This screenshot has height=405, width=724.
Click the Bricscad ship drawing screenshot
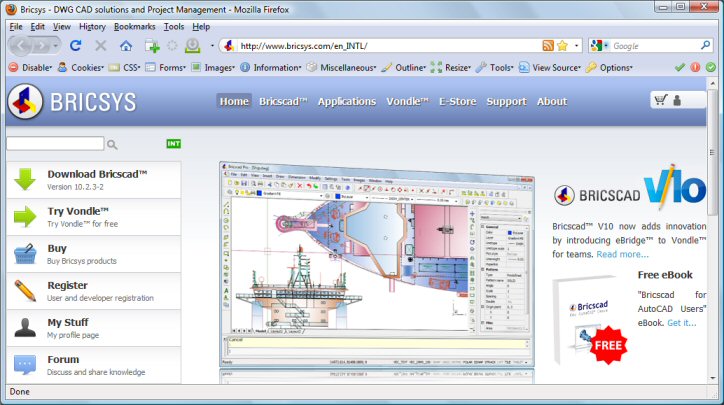tap(377, 265)
